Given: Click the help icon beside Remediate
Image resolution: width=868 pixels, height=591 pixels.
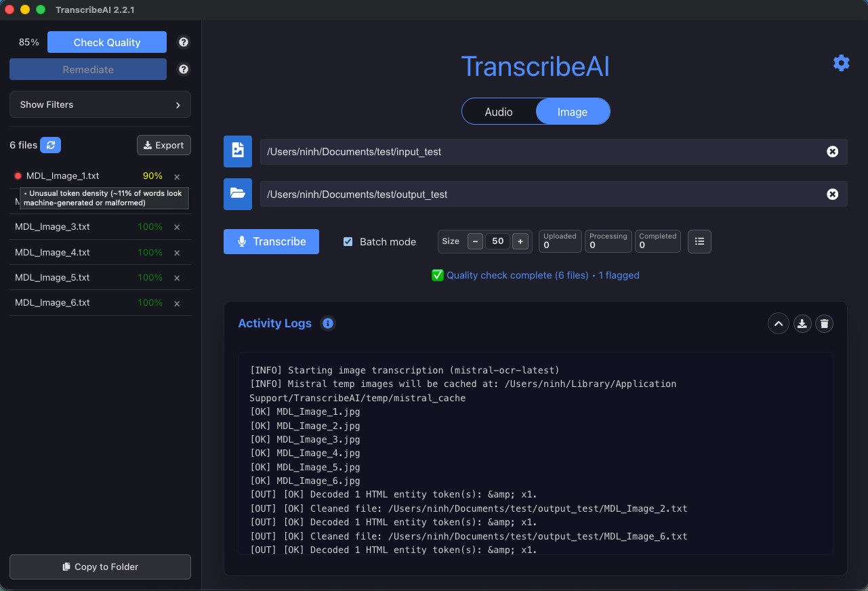Looking at the screenshot, I should [184, 69].
